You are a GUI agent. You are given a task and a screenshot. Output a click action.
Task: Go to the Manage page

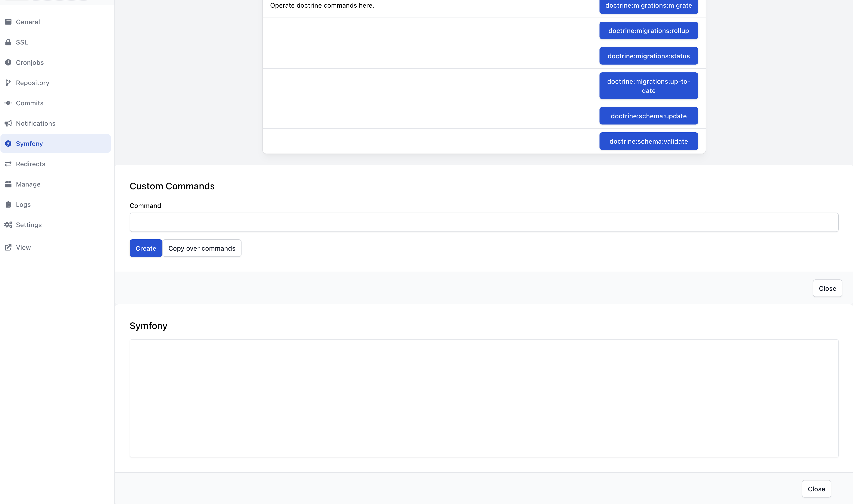coord(55,184)
